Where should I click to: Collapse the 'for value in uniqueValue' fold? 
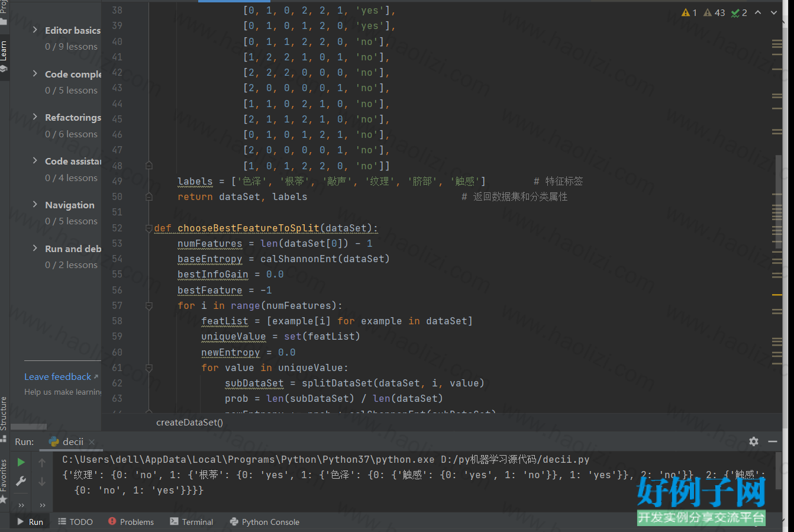tap(149, 368)
